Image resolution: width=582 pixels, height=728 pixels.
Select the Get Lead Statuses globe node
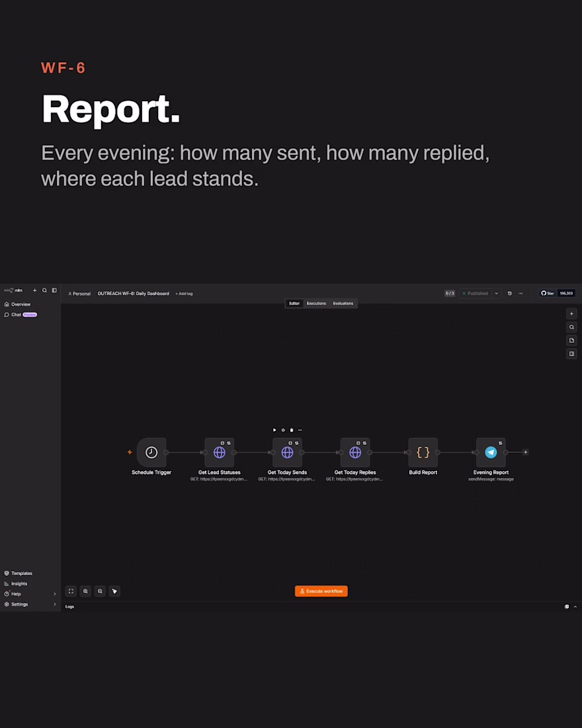[220, 452]
